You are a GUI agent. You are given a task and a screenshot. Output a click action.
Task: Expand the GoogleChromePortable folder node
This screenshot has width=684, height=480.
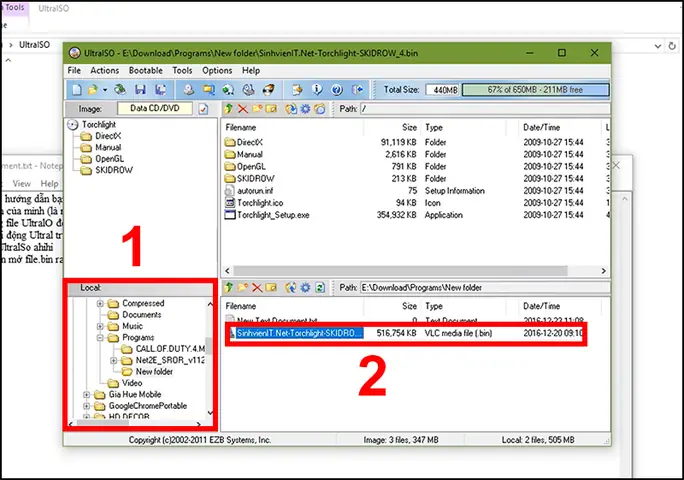86,406
